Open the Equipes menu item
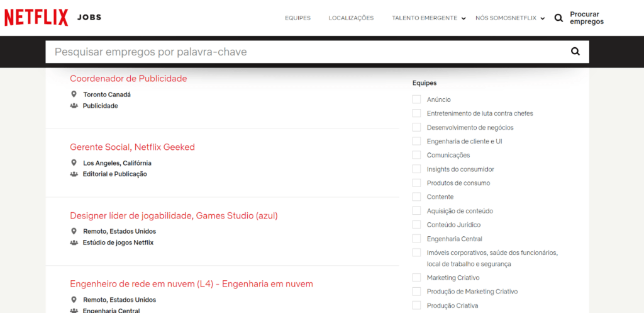 [x=297, y=18]
